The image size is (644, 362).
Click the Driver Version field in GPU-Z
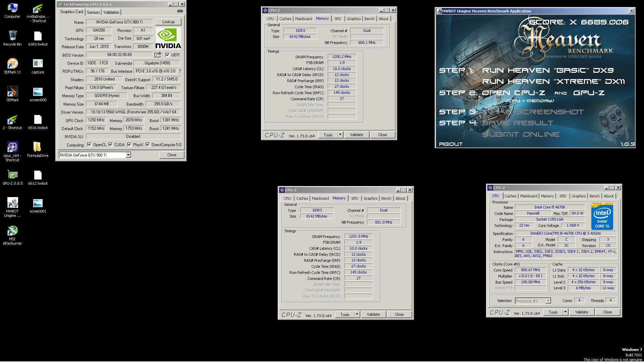click(133, 112)
